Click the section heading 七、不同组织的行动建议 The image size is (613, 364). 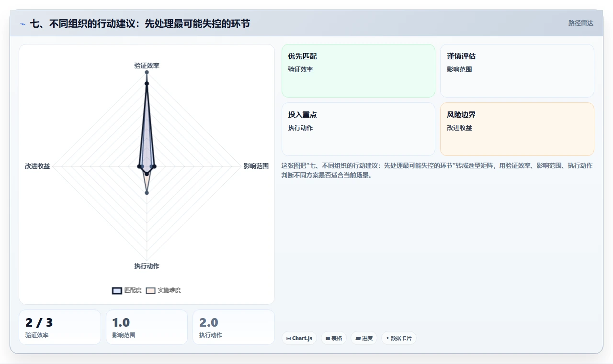click(140, 23)
